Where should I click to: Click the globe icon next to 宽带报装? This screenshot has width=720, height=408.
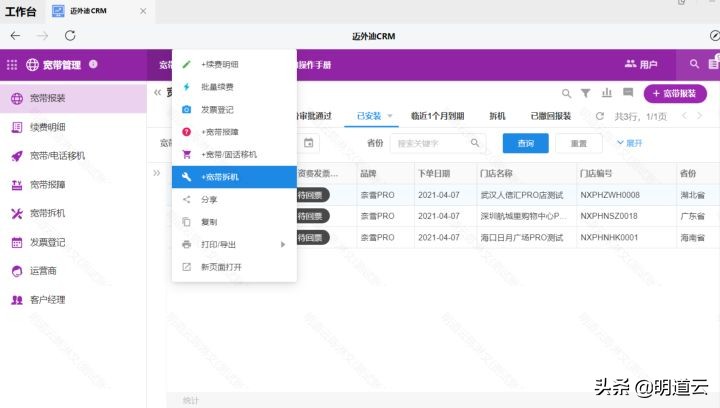[17, 98]
